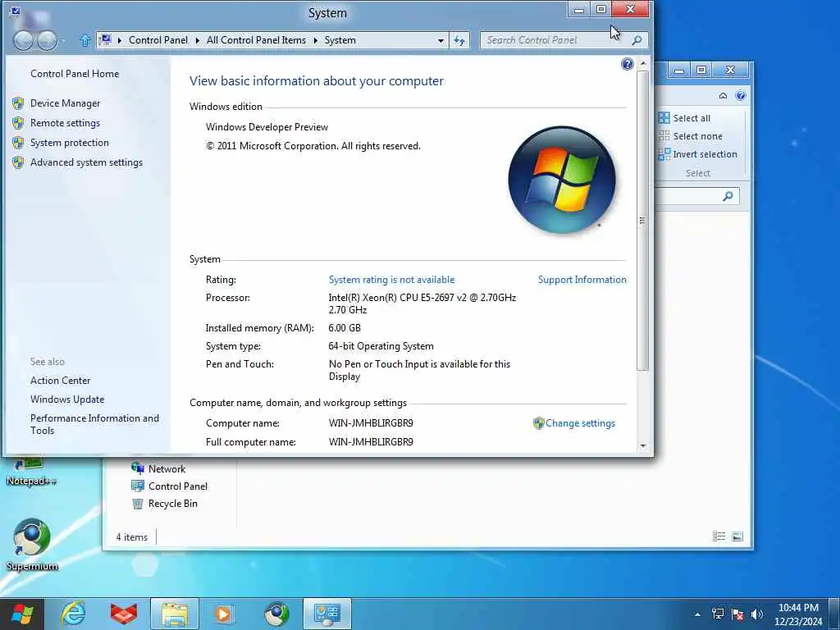The image size is (840, 630).
Task: Open the Action Center flag tray icon
Action: (737, 614)
